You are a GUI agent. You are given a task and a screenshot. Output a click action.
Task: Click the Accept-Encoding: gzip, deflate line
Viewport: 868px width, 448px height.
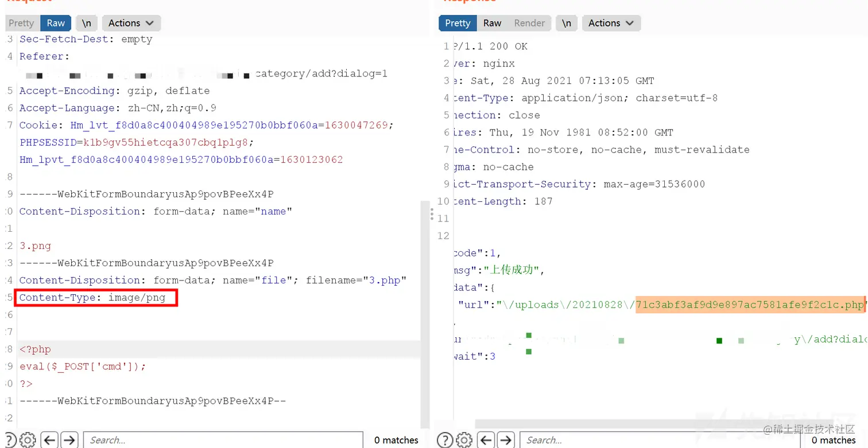(115, 91)
